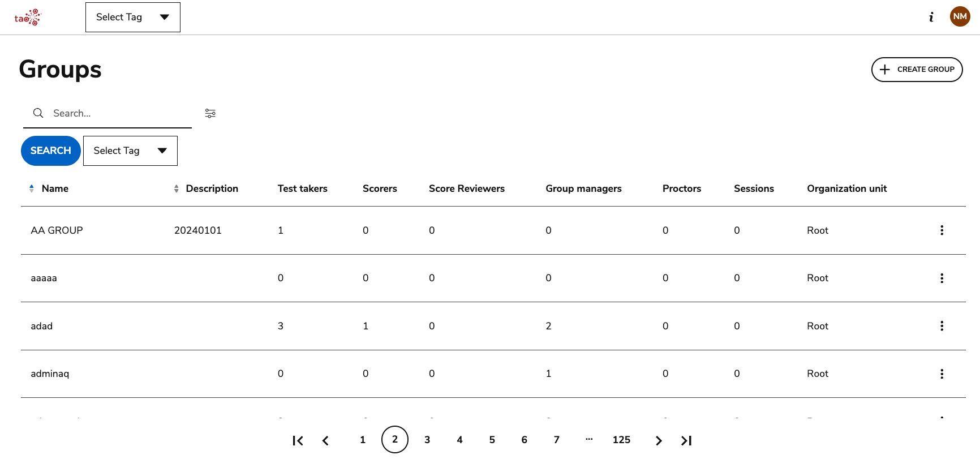Jump to the last page using the pagination icon

(686, 440)
